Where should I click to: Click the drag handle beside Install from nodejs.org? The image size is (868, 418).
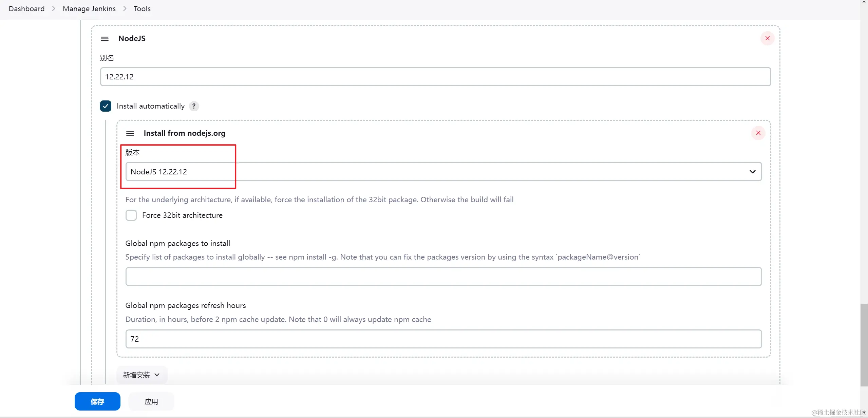tap(130, 133)
